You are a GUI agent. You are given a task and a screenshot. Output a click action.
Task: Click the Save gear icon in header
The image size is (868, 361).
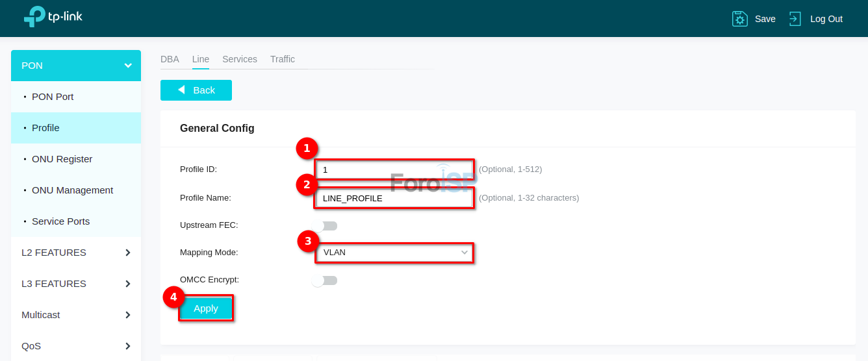[739, 19]
